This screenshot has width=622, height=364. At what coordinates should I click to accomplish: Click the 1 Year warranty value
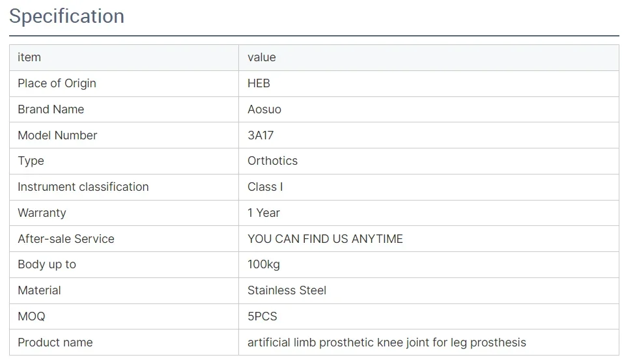(x=264, y=213)
